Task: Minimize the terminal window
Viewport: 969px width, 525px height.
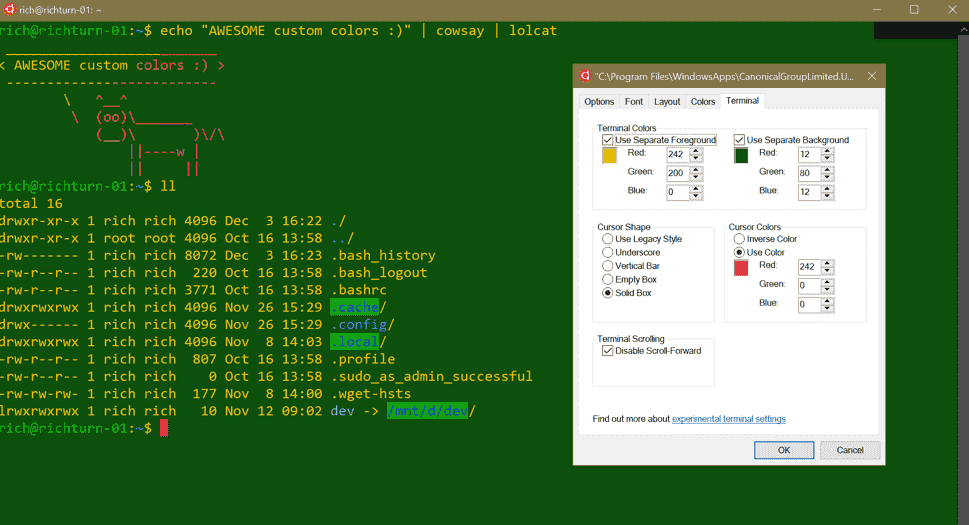Action: pos(877,10)
